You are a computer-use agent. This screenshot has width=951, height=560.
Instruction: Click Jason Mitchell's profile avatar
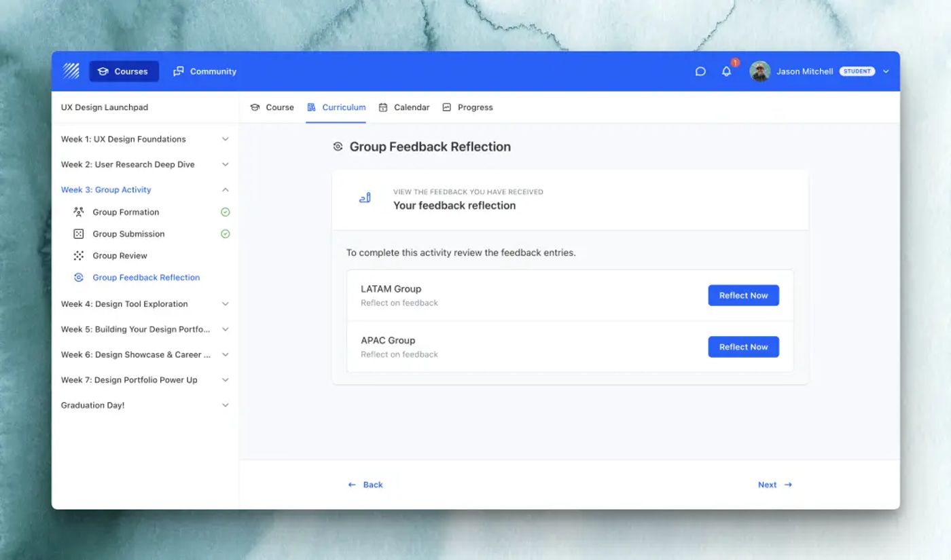[x=759, y=71]
